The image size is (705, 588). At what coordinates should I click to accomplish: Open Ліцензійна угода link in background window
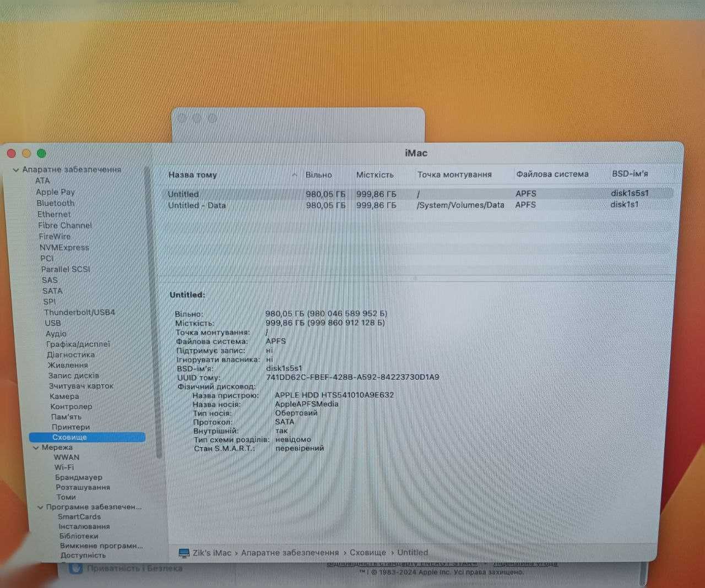click(x=525, y=563)
